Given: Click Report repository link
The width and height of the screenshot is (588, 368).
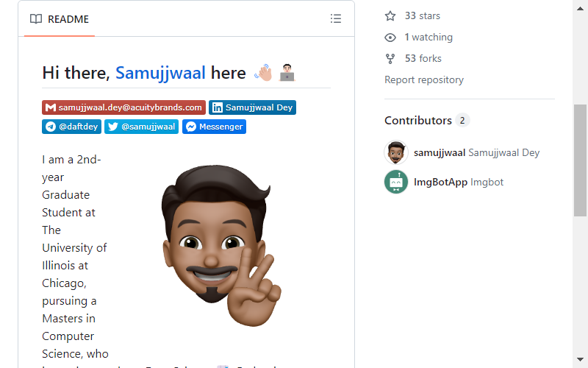Looking at the screenshot, I should [424, 80].
